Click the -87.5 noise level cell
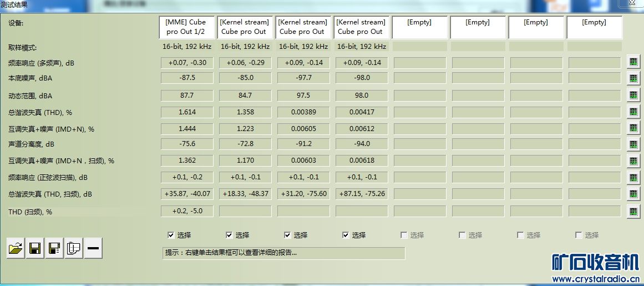 point(187,78)
